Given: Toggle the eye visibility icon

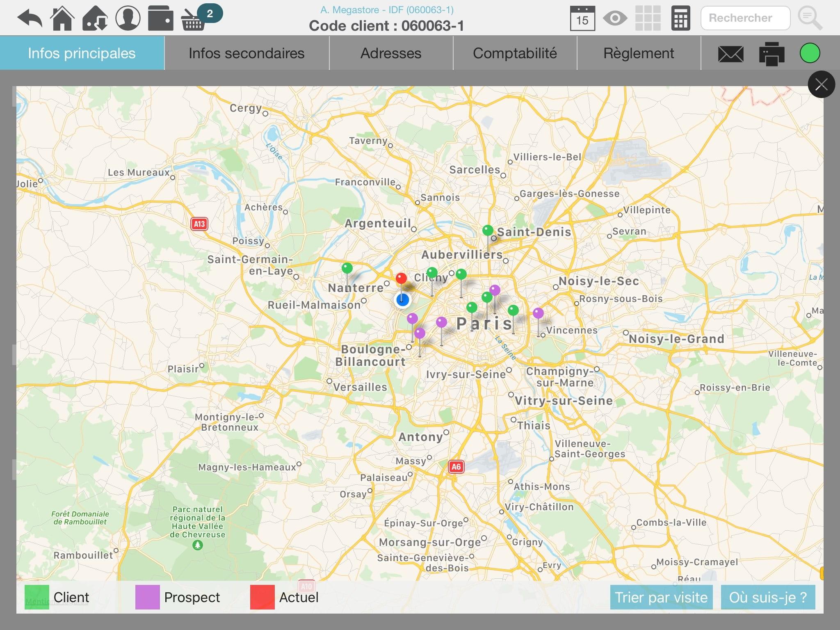Looking at the screenshot, I should 615,18.
